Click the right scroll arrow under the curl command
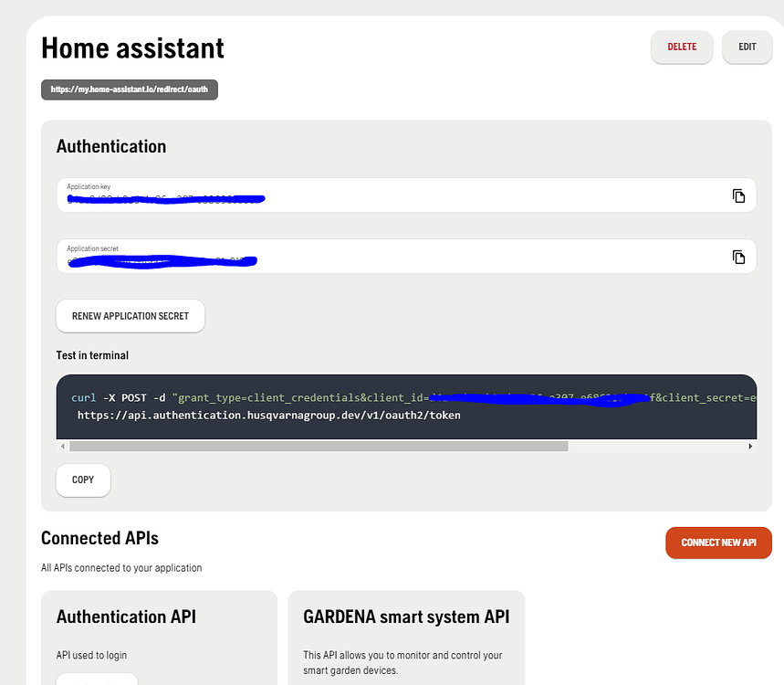 [x=751, y=446]
